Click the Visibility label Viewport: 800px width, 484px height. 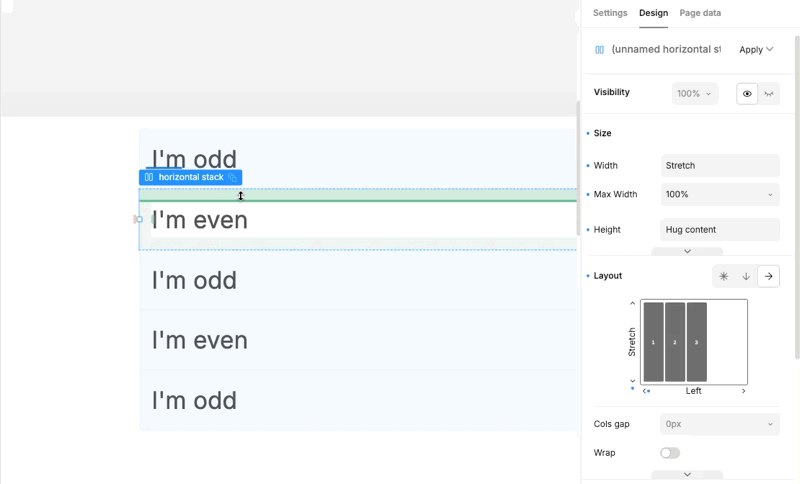pyautogui.click(x=612, y=92)
